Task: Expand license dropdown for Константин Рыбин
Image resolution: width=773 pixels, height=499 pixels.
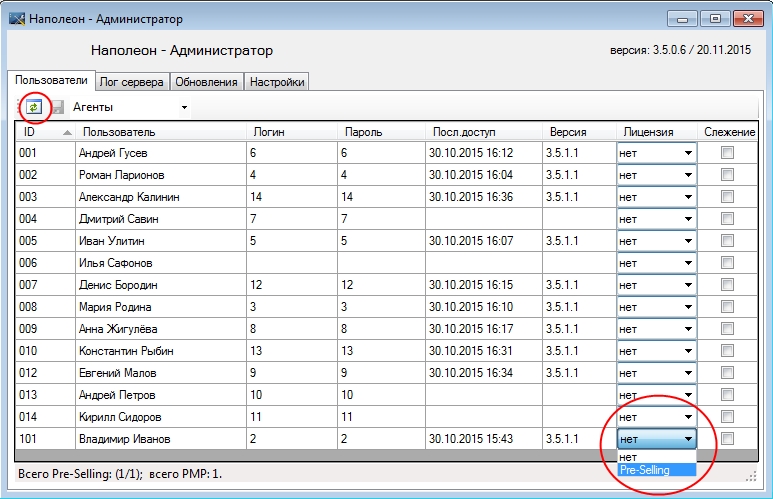Action: [688, 351]
